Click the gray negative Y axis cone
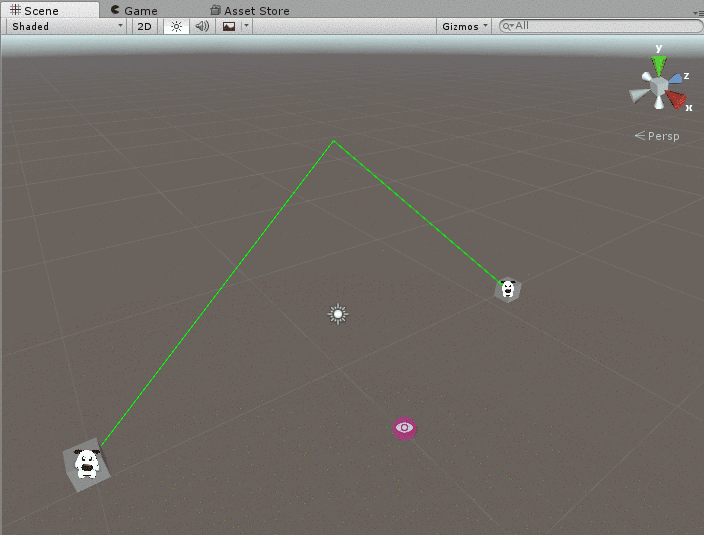This screenshot has width=704, height=535. tap(659, 103)
